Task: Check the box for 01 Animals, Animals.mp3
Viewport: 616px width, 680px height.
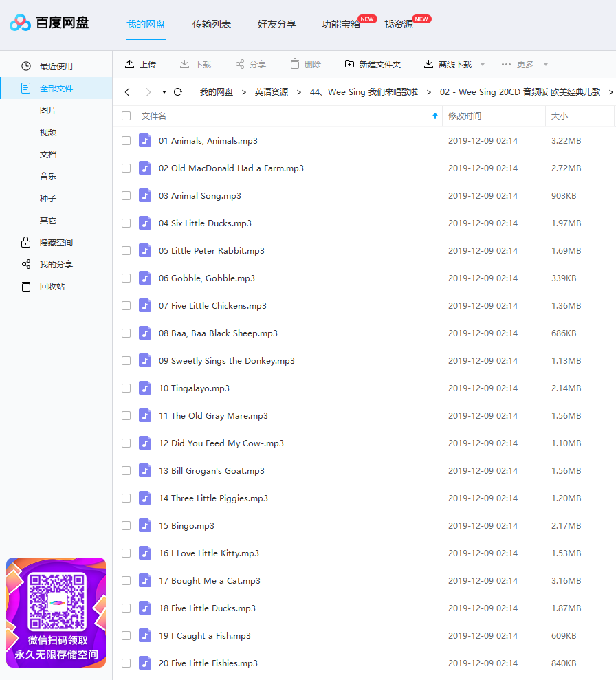Action: (126, 140)
